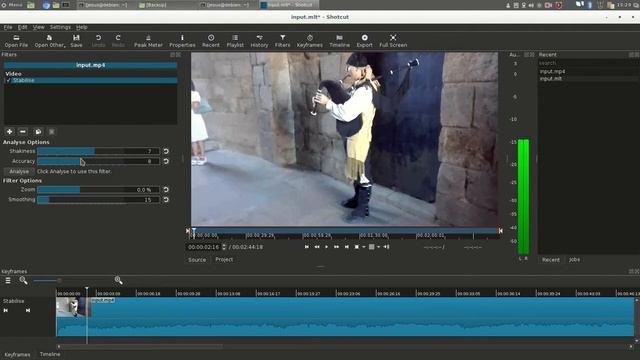Open the Export panel

coord(364,41)
